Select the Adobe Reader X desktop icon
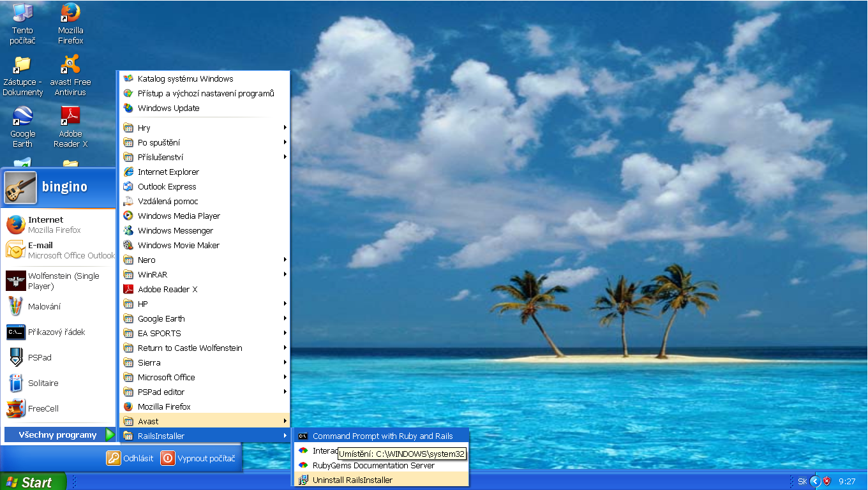The width and height of the screenshot is (868, 490). tap(70, 128)
